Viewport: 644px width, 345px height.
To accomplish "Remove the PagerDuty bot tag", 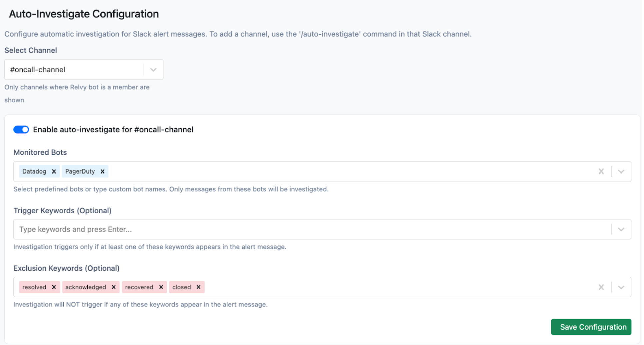I will [102, 171].
